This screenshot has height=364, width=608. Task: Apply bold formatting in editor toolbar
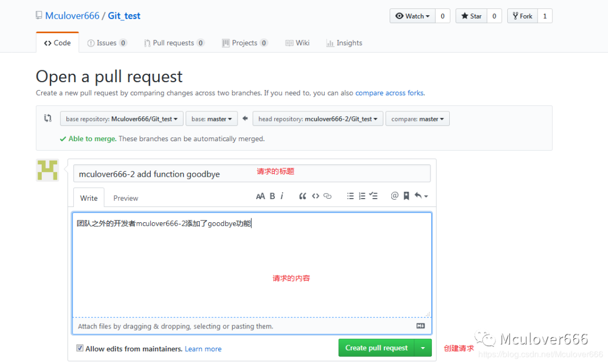pyautogui.click(x=272, y=196)
